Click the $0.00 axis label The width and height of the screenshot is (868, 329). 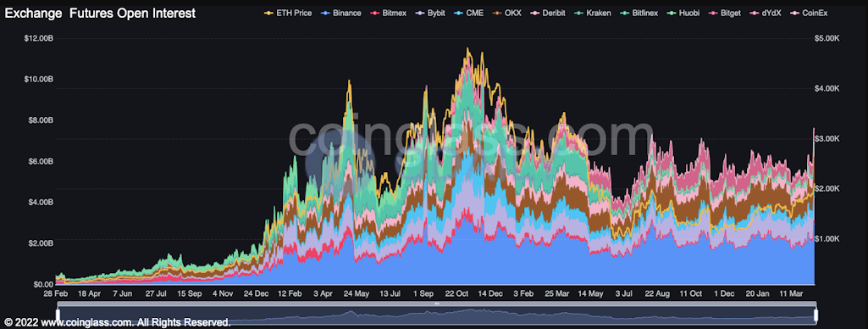tap(43, 284)
